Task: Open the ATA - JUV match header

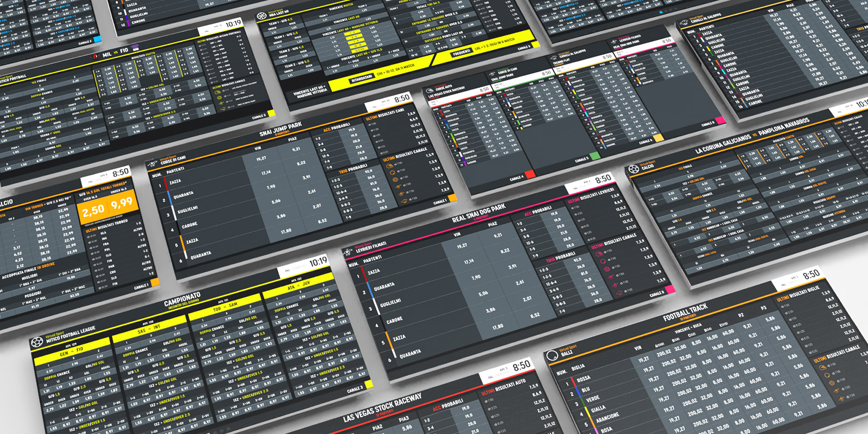Action: (298, 284)
